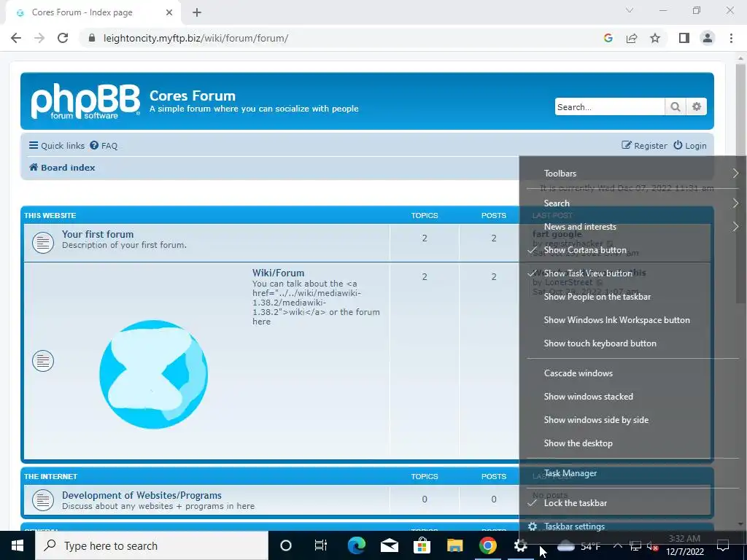Open the tab search chevron
Viewport: 747px width, 560px height.
click(630, 10)
